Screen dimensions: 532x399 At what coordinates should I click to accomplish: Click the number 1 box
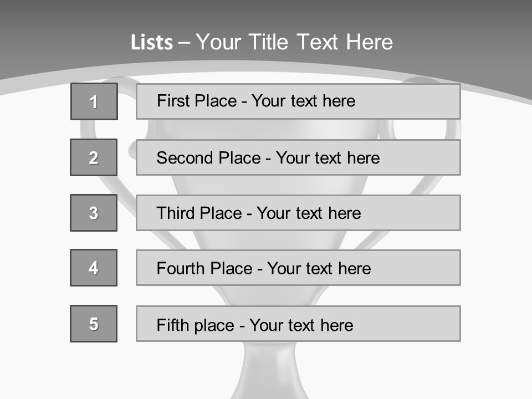tap(94, 101)
